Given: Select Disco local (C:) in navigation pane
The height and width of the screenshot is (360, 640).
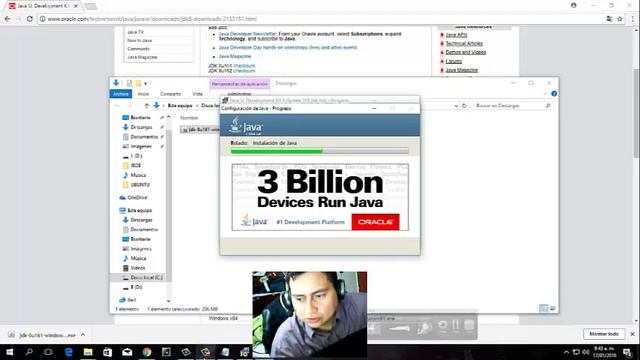Looking at the screenshot, I should [x=146, y=278].
